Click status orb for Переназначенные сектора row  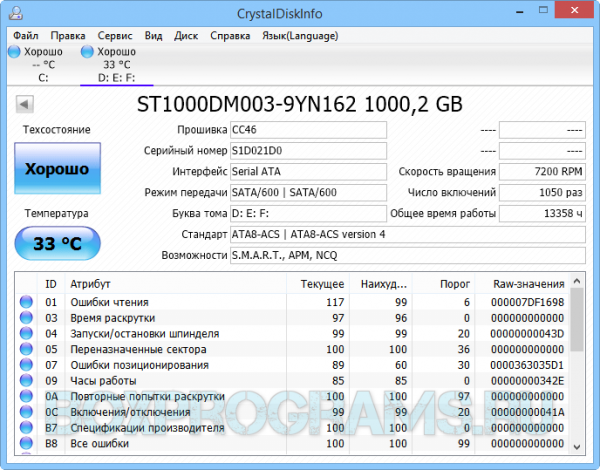click(26, 349)
